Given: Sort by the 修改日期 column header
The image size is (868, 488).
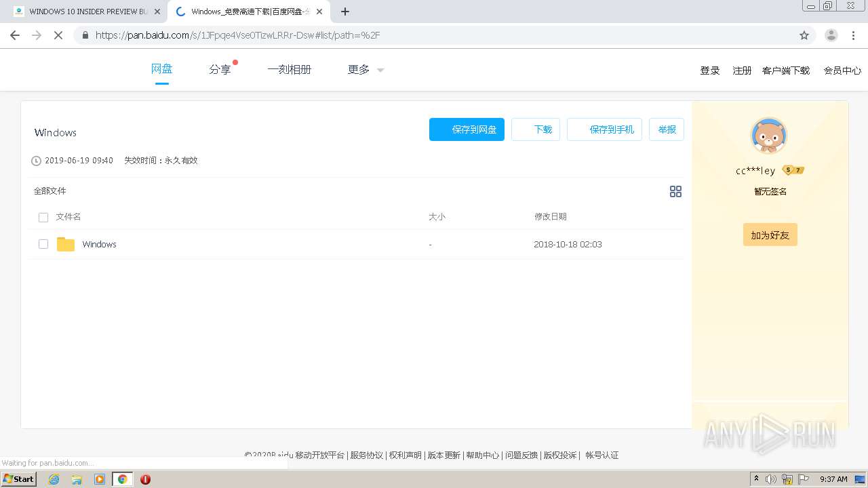Looking at the screenshot, I should [550, 217].
